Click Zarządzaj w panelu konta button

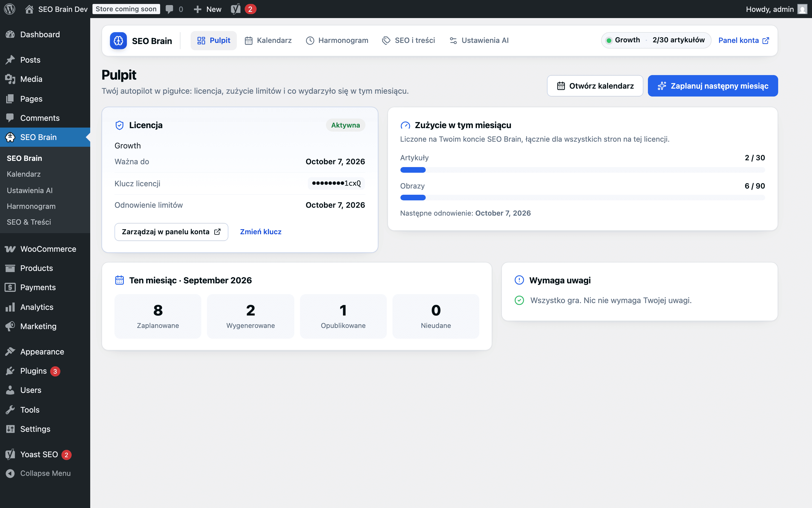click(171, 232)
